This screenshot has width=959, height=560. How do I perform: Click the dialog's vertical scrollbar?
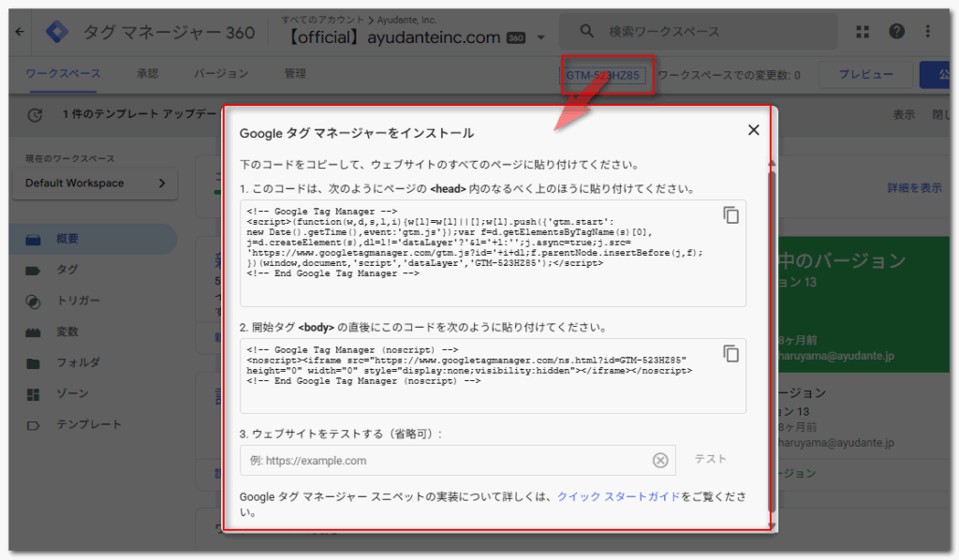click(x=771, y=337)
